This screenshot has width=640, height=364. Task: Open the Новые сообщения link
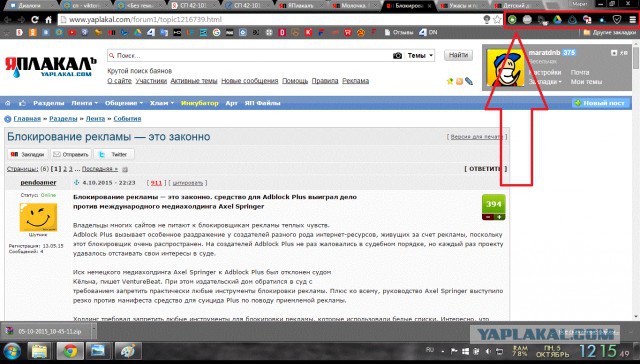249,81
